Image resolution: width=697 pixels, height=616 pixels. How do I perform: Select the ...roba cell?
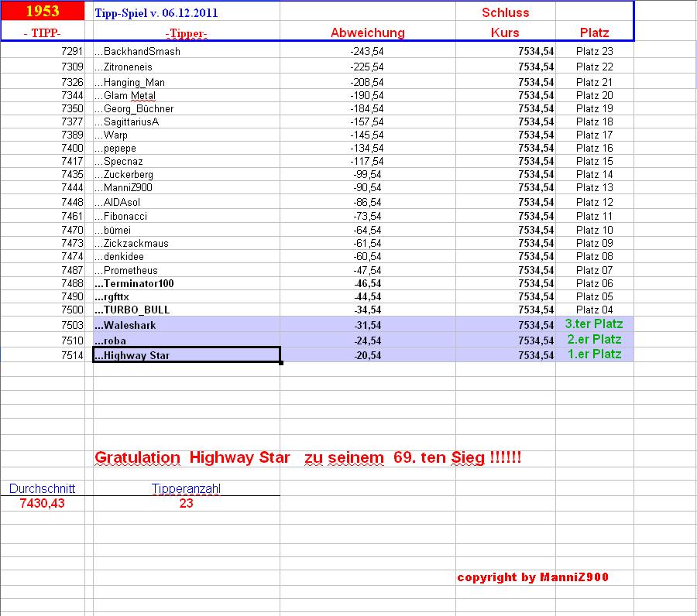(x=186, y=341)
